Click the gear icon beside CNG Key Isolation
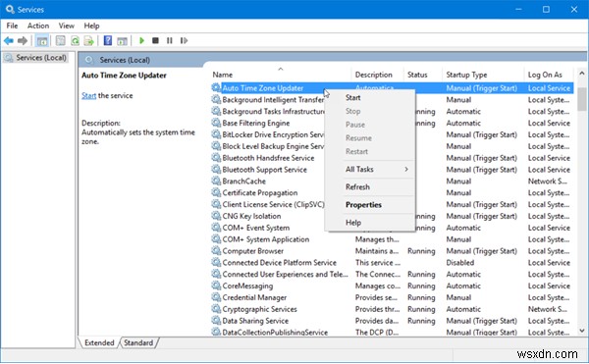The height and width of the screenshot is (364, 589). click(x=216, y=216)
